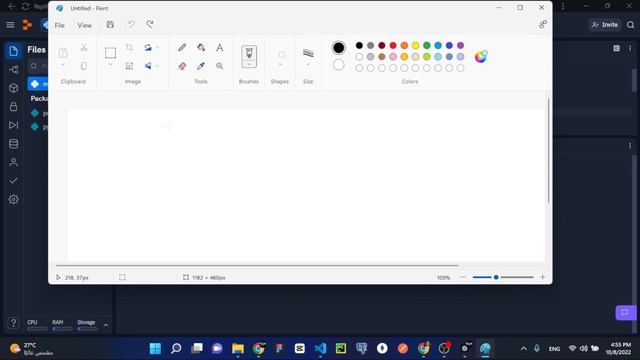Click the Paste clipboard icon

tap(63, 53)
